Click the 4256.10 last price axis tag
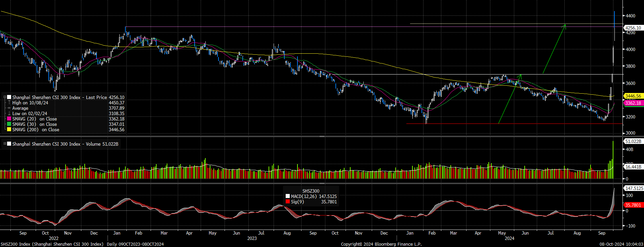The height and width of the screenshot is (247, 644). click(633, 28)
